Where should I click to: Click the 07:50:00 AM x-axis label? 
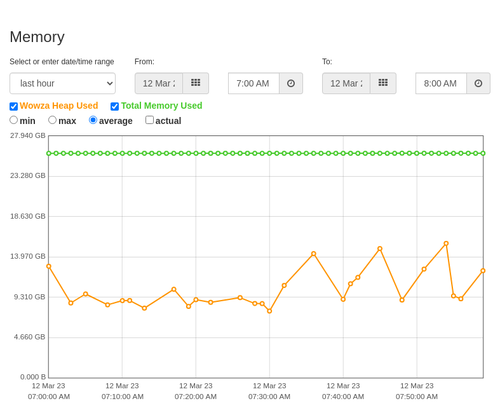[417, 397]
